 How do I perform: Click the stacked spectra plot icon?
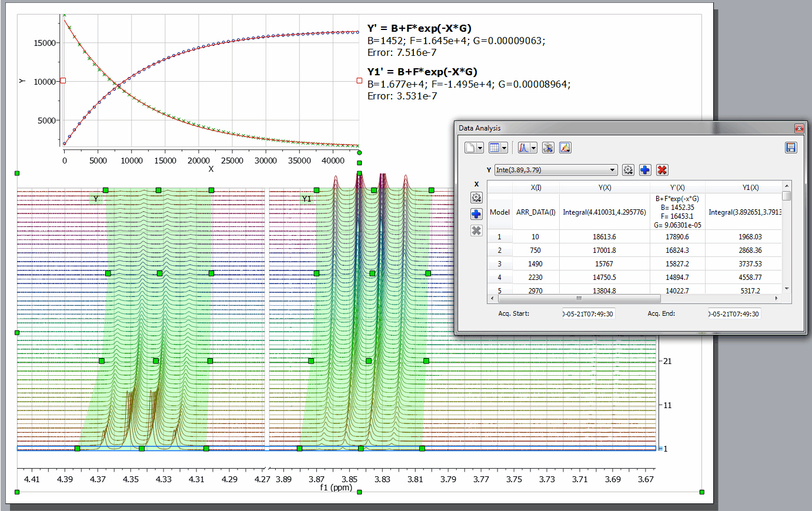[x=565, y=148]
